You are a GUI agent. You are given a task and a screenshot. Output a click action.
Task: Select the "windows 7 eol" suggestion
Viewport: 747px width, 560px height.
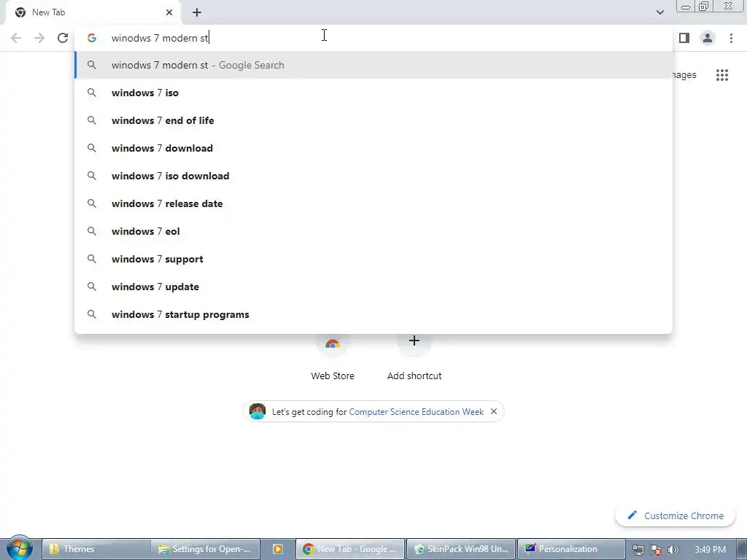pyautogui.click(x=373, y=231)
